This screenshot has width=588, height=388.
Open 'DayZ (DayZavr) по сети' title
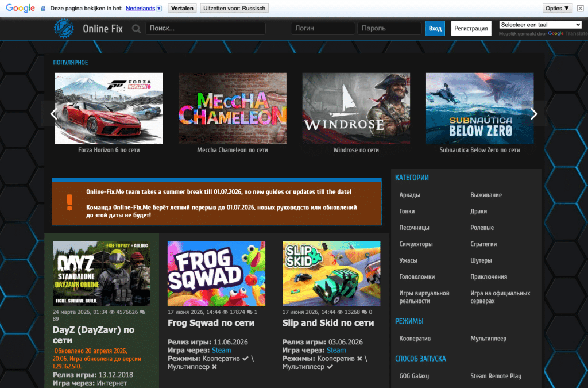[x=94, y=335]
